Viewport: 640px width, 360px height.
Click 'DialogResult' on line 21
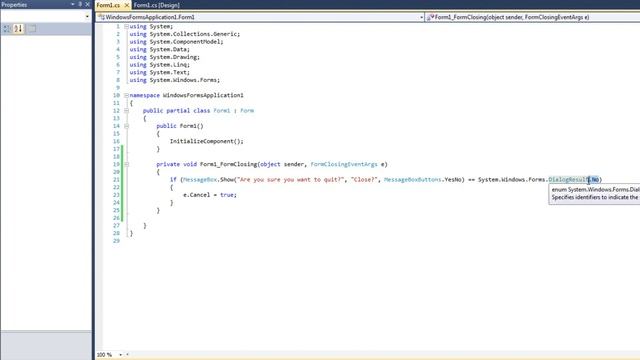point(569,180)
